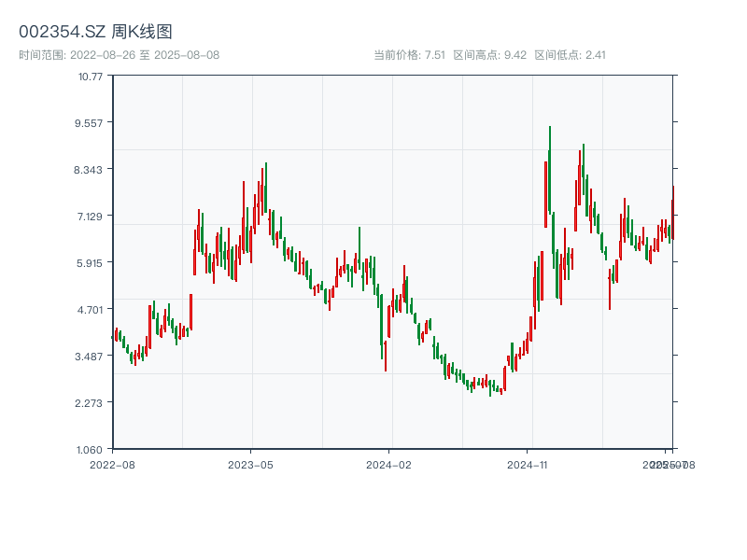Select the time range text 2022-08-26 至 2025-08-08

[x=145, y=55]
